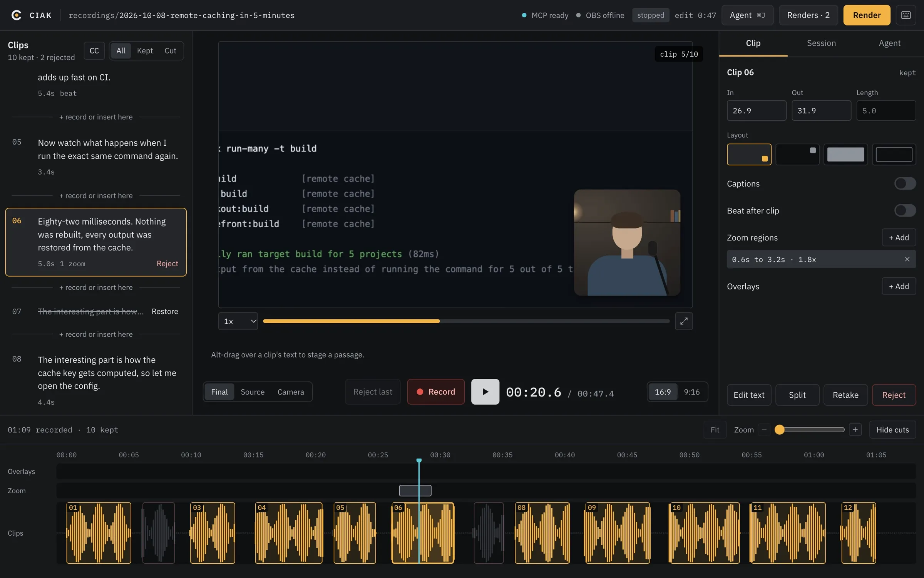Open the Session tab
Image resolution: width=924 pixels, height=578 pixels.
click(x=821, y=43)
